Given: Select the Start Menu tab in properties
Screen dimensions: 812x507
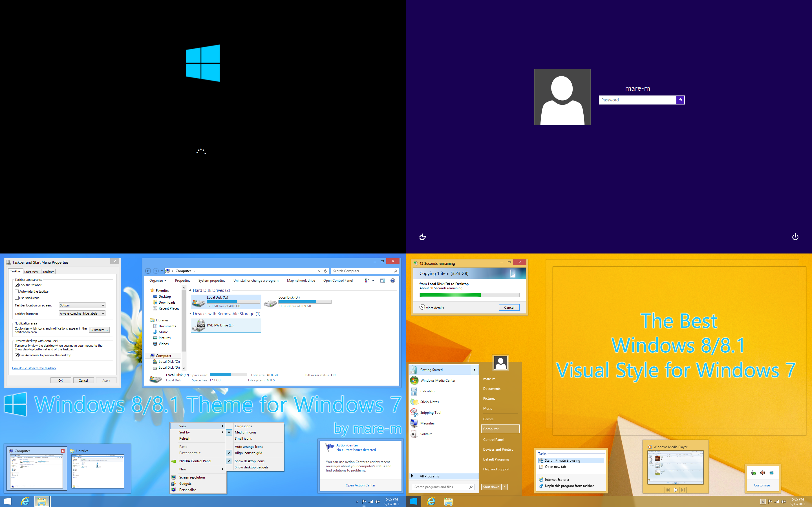Looking at the screenshot, I should pos(32,271).
